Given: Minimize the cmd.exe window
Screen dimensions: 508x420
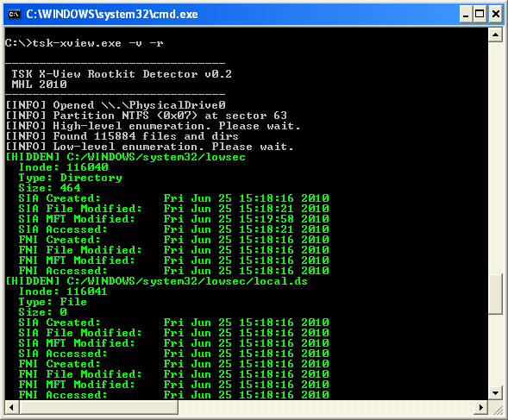Looking at the screenshot, I should point(466,15).
